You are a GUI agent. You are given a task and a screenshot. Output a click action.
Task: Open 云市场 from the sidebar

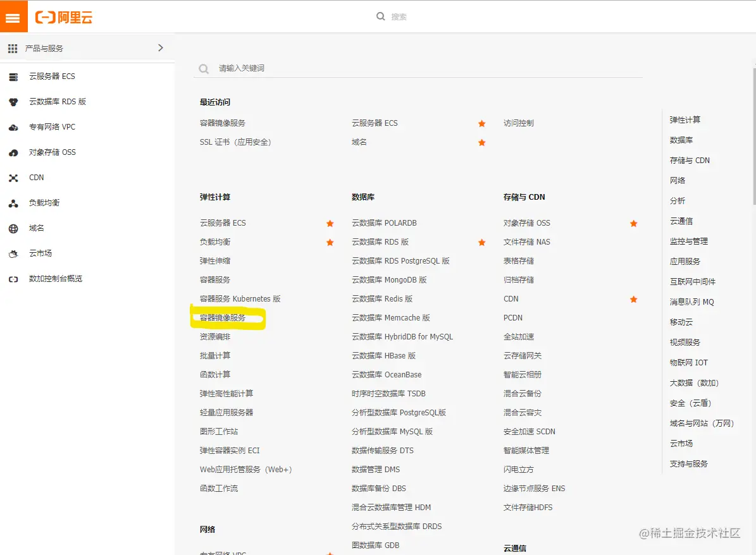[x=13, y=253]
